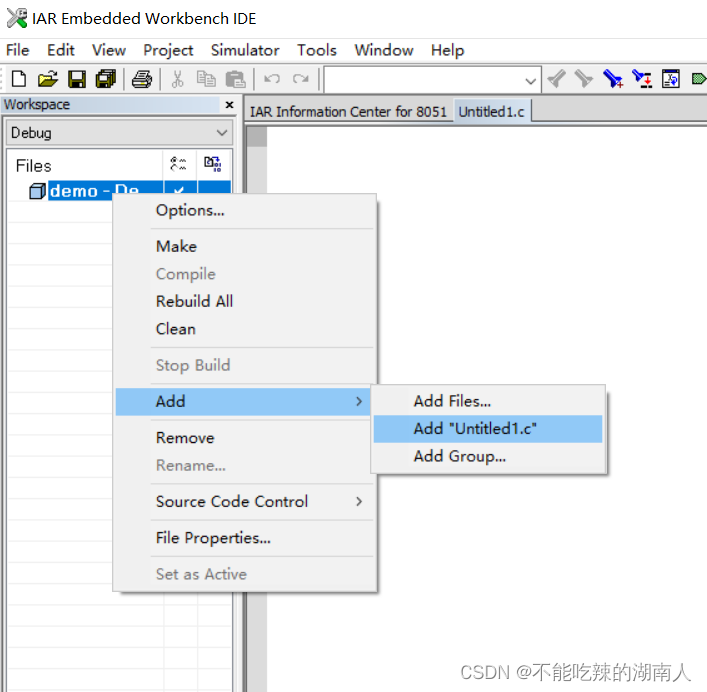
Task: Select the demo - Debug project row
Action: tap(130, 191)
